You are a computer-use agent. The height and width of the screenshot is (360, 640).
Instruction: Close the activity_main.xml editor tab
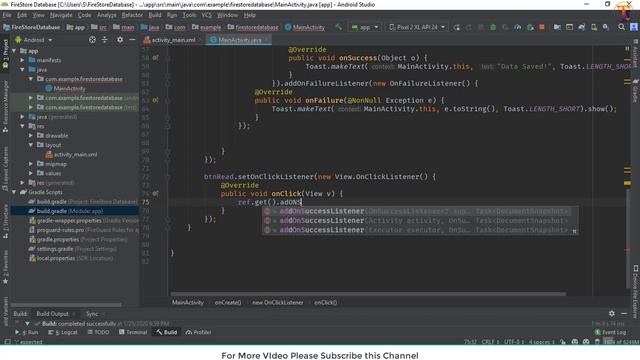(200, 40)
